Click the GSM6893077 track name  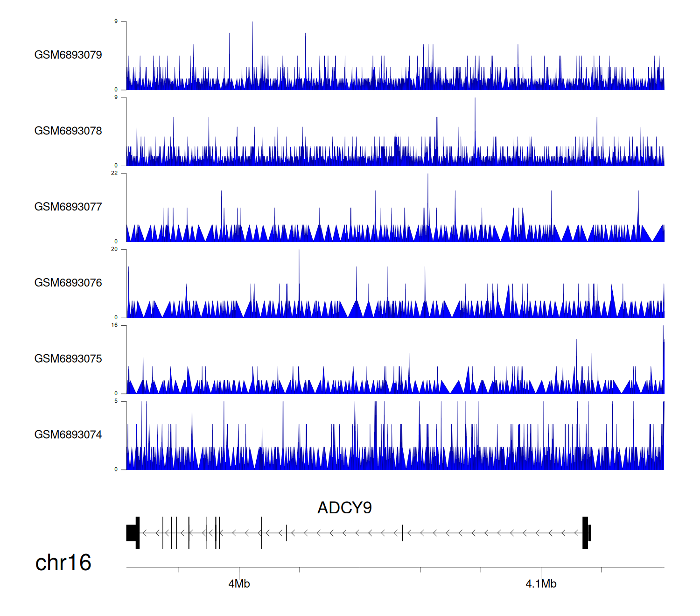point(68,207)
